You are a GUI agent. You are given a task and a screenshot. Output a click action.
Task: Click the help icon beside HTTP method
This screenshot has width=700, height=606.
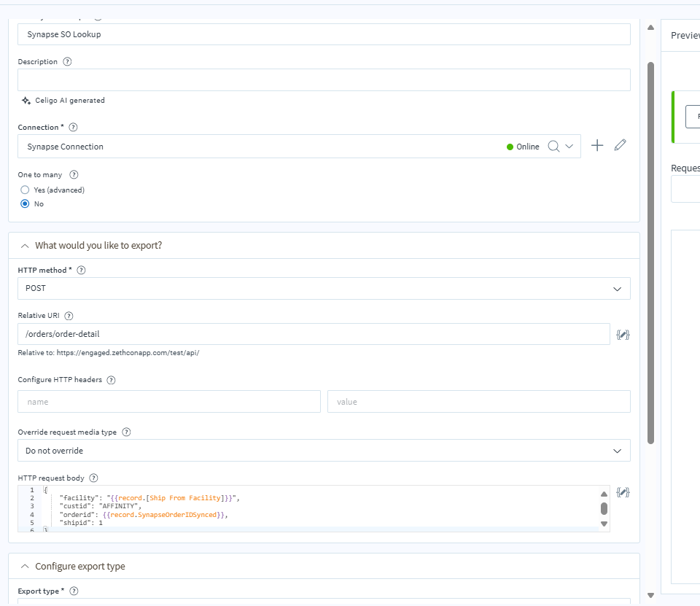pos(81,270)
